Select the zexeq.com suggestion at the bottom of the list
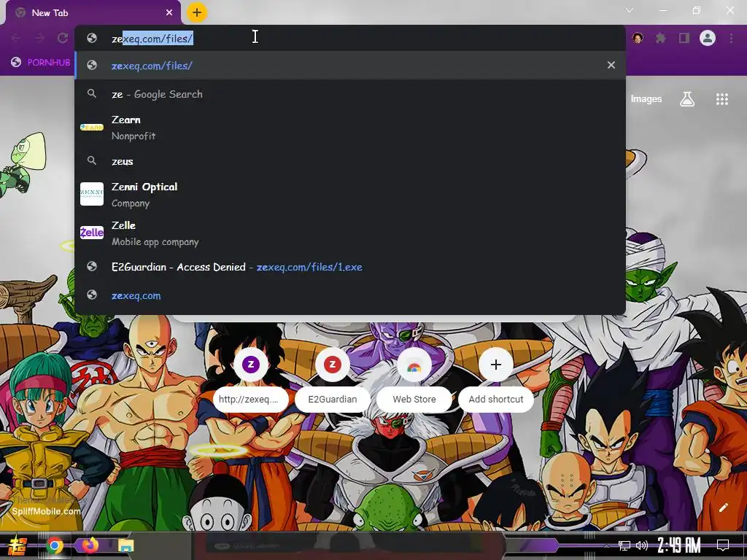This screenshot has width=747, height=560. click(x=349, y=295)
